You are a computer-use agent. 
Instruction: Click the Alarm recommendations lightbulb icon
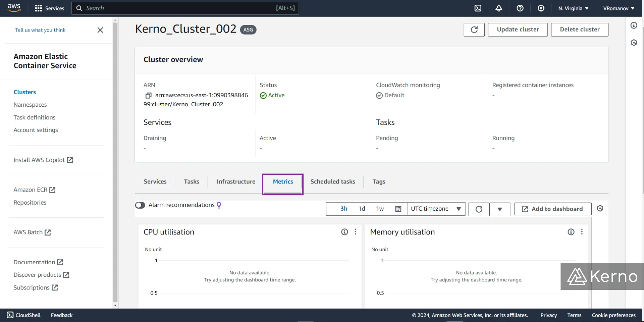(219, 205)
